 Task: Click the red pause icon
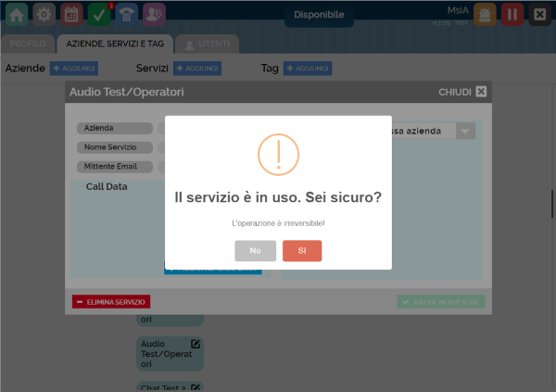[512, 15]
